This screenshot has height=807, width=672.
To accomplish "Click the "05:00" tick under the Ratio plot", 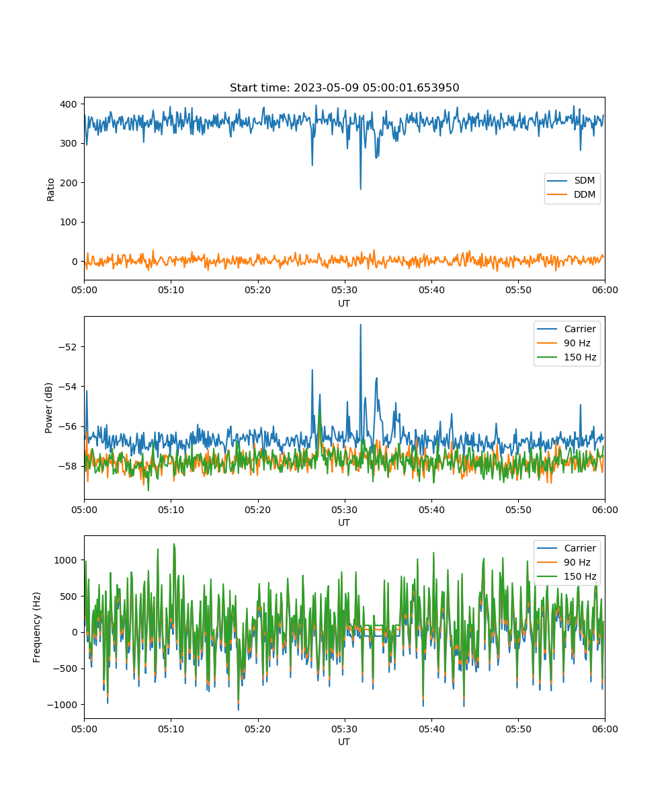I will click(x=84, y=291).
